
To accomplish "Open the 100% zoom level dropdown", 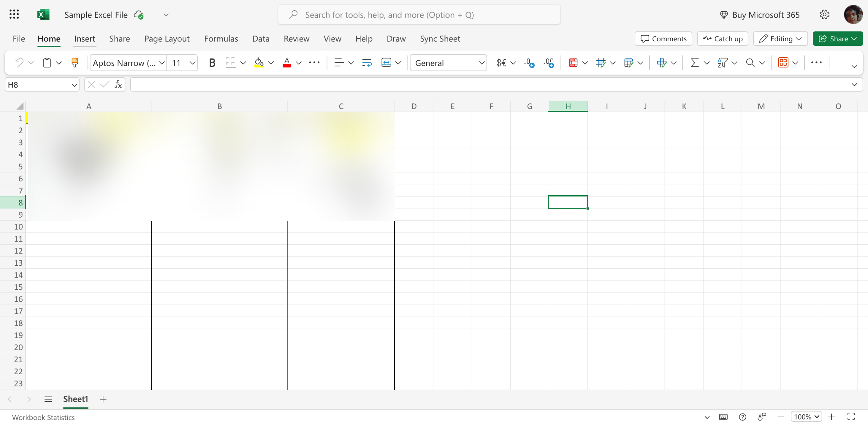I will pos(806,416).
